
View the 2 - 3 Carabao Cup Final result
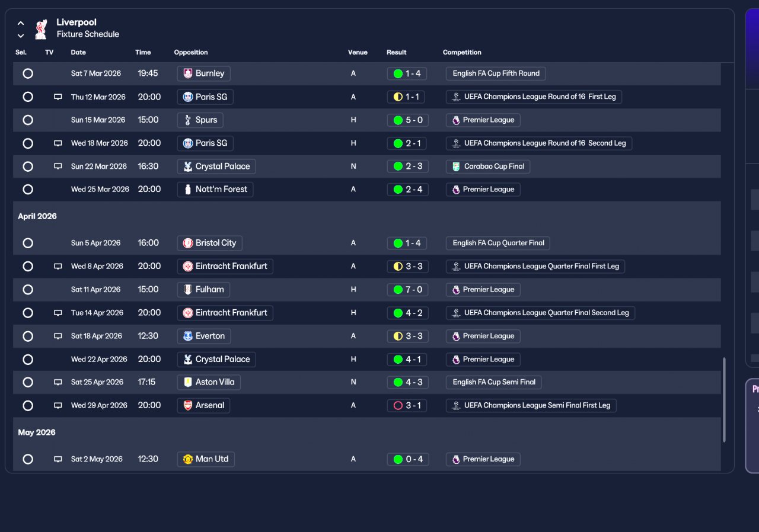pyautogui.click(x=407, y=166)
